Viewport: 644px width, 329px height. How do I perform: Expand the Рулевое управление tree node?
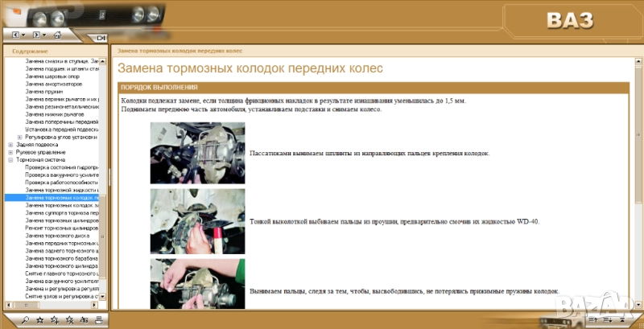coord(10,152)
